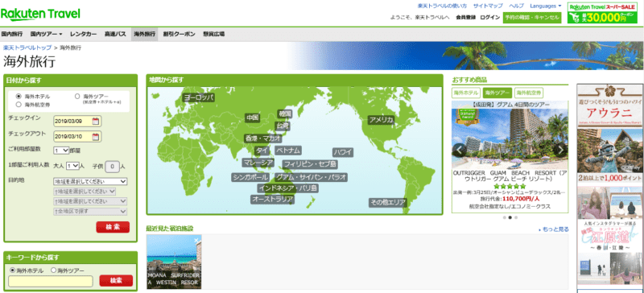
Task: Show previous slide with left carousel arrow
Action: tap(459, 150)
